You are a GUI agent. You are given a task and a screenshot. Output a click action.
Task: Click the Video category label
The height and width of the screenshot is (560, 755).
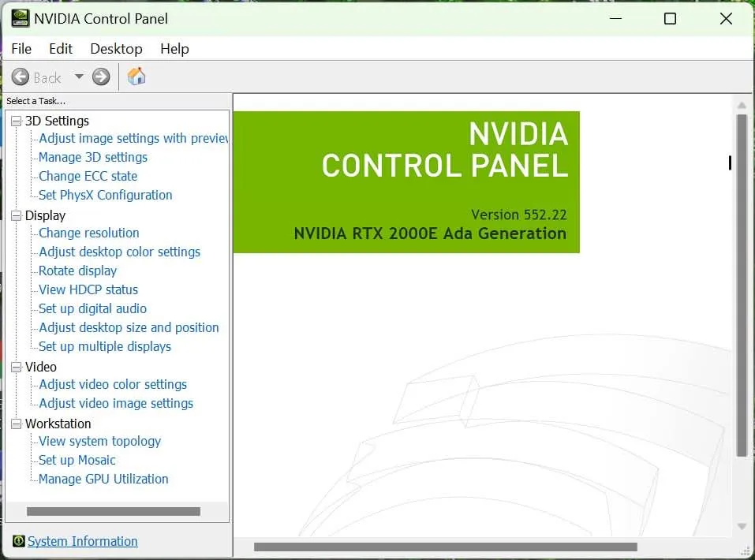click(x=41, y=367)
